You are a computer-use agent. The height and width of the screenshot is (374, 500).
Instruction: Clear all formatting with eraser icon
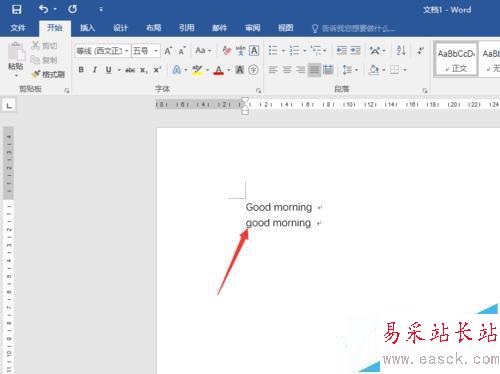(227, 51)
